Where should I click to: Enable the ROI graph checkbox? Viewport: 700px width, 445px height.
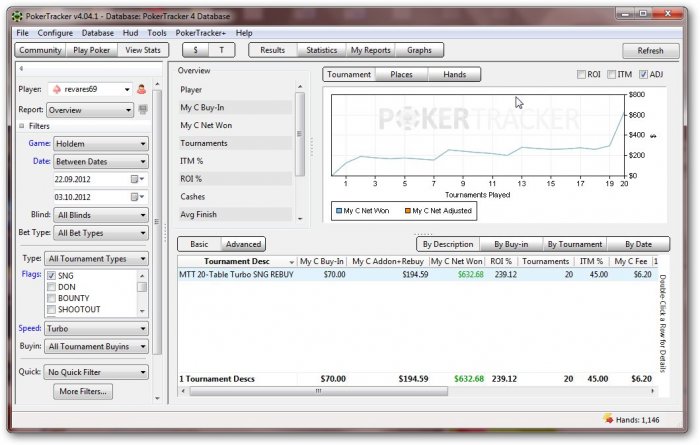click(581, 75)
